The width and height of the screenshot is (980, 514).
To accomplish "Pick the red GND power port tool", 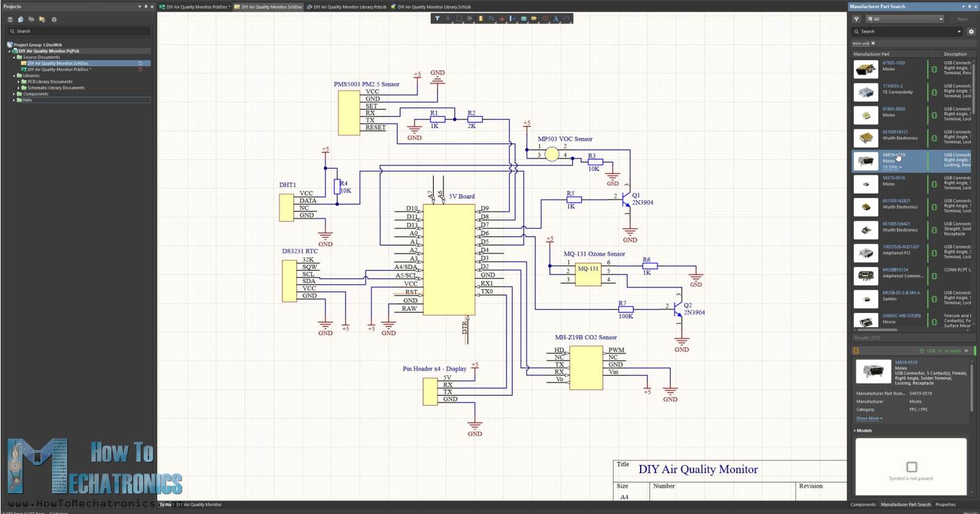I will [502, 19].
